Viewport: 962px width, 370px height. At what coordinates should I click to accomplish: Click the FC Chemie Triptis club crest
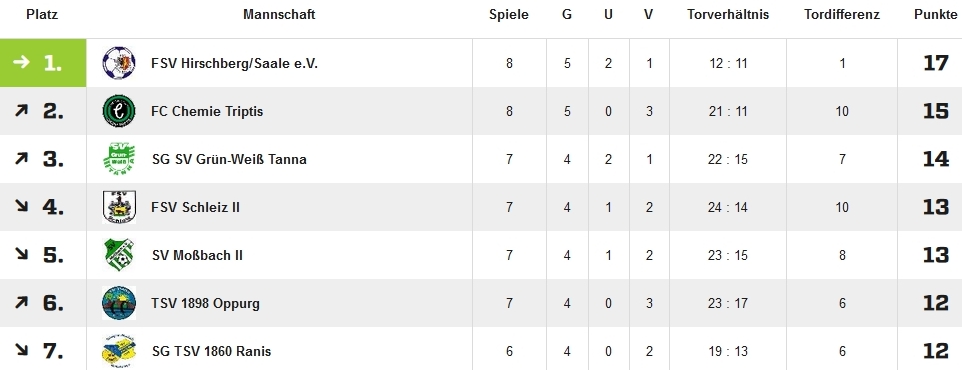coord(119,111)
